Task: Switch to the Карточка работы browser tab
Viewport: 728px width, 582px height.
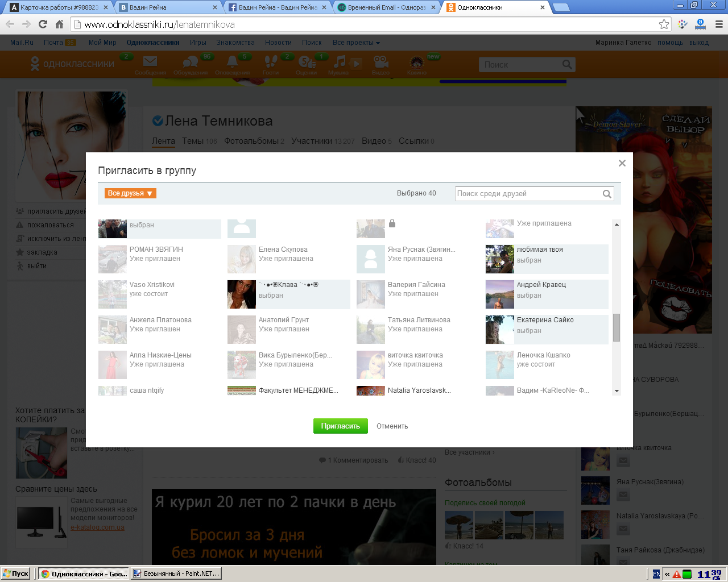Action: point(59,7)
